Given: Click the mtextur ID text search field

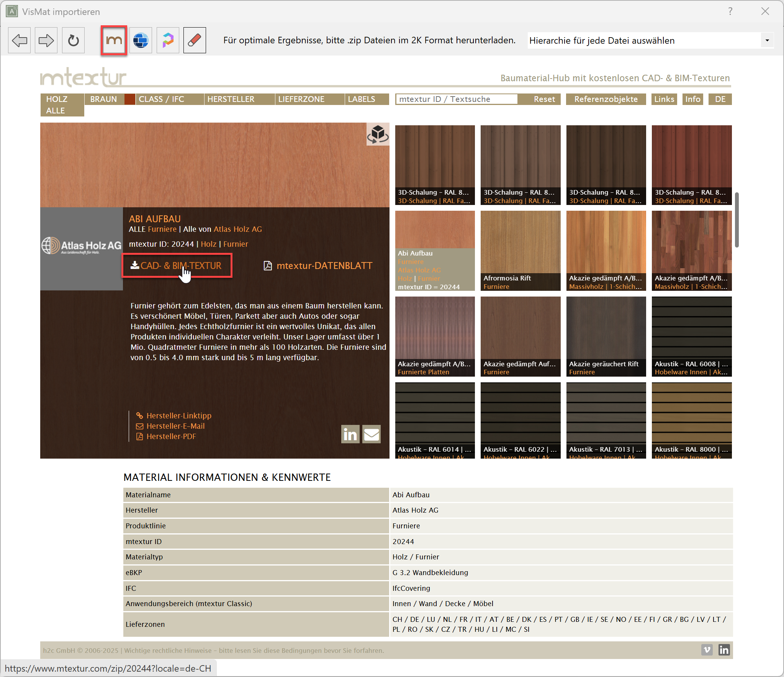Looking at the screenshot, I should [457, 99].
